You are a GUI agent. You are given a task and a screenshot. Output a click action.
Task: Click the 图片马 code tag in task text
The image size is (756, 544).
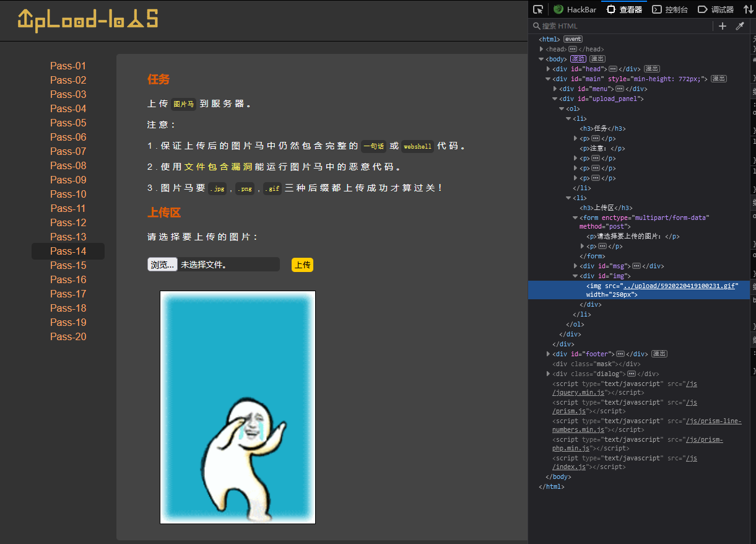[183, 105]
